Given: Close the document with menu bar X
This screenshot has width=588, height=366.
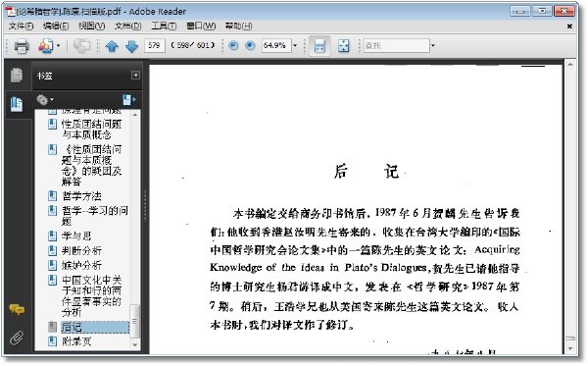Looking at the screenshot, I should [x=569, y=26].
